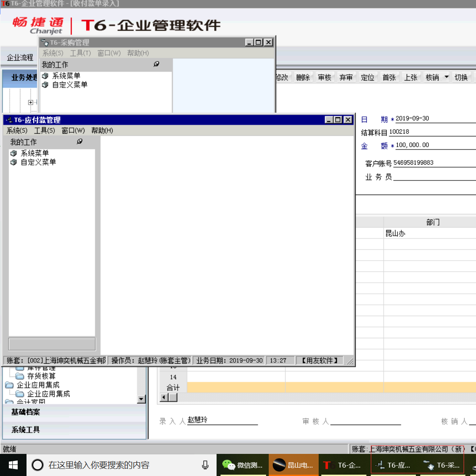Open 系统(S) menu in 采购管理 window
This screenshot has width=476, height=476.
(x=53, y=53)
